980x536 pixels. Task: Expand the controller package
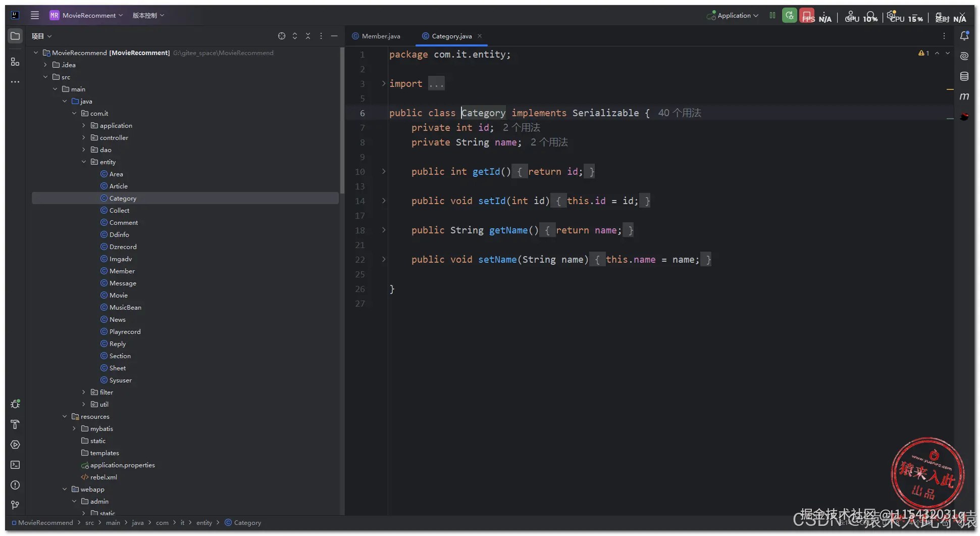tap(84, 137)
